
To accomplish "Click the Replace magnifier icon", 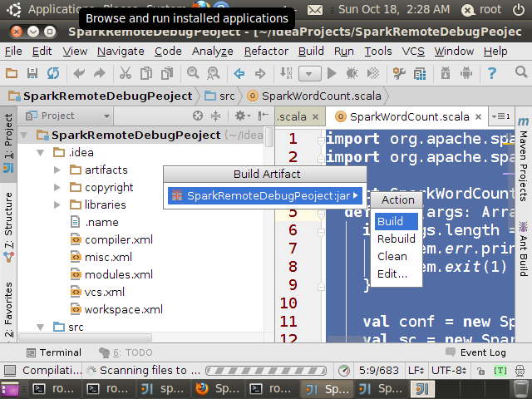I will tap(214, 73).
